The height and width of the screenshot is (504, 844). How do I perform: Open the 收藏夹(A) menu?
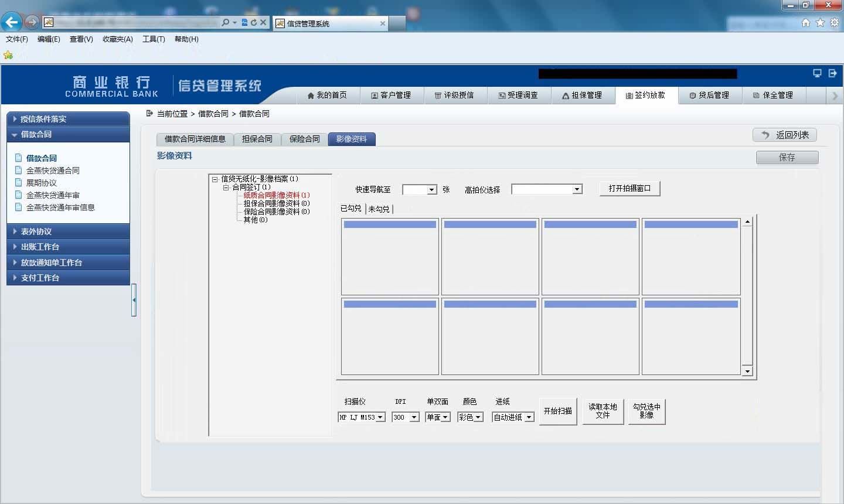[x=118, y=39]
